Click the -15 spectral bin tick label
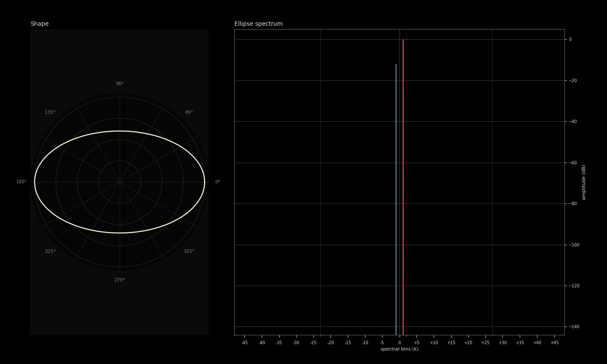The height and width of the screenshot is (364, 607). pos(348,343)
